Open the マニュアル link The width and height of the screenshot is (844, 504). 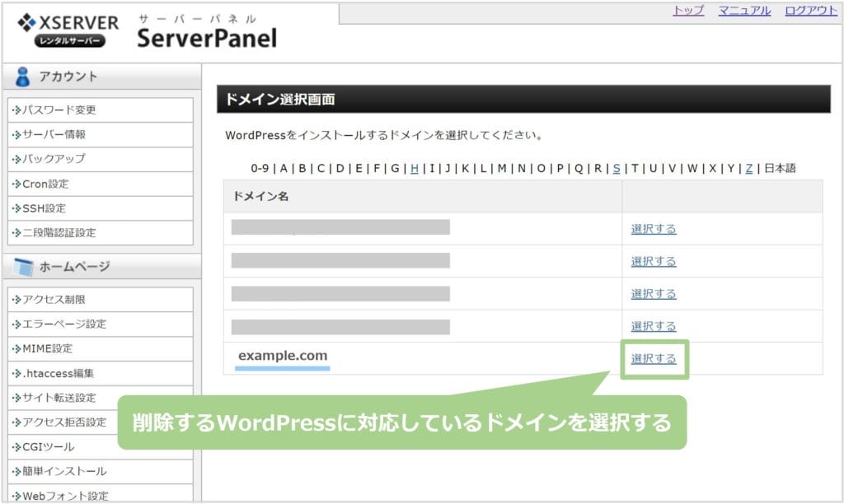click(744, 10)
